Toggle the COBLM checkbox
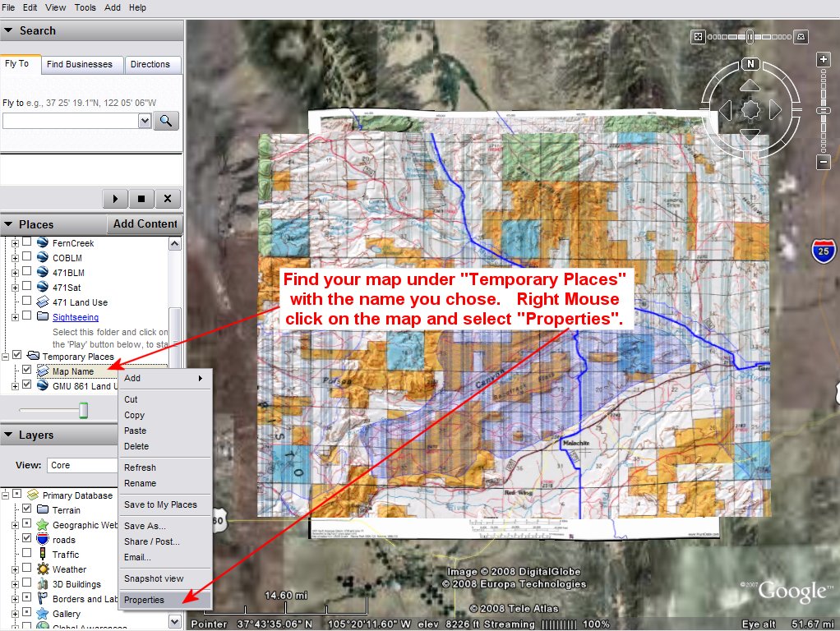Image resolution: width=840 pixels, height=631 pixels. (x=27, y=256)
